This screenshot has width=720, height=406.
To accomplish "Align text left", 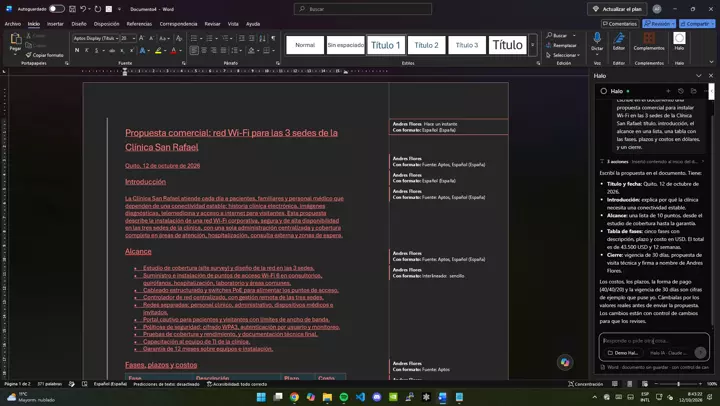I will [x=194, y=51].
